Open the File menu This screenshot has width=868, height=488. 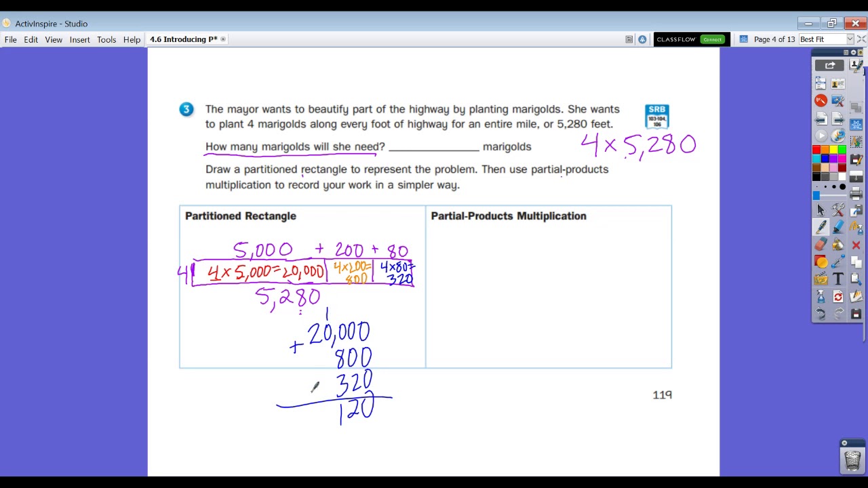point(11,39)
